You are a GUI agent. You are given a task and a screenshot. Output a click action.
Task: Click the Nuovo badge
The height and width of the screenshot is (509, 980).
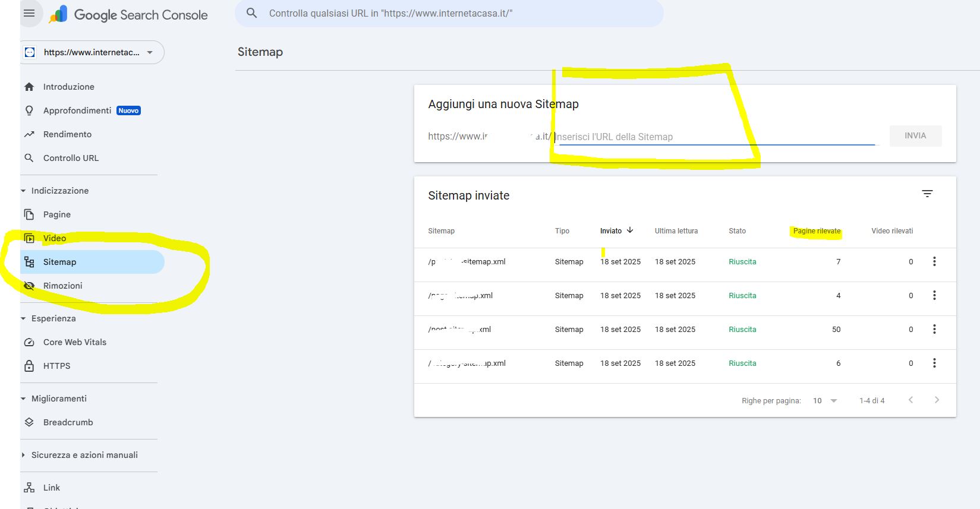tap(128, 110)
